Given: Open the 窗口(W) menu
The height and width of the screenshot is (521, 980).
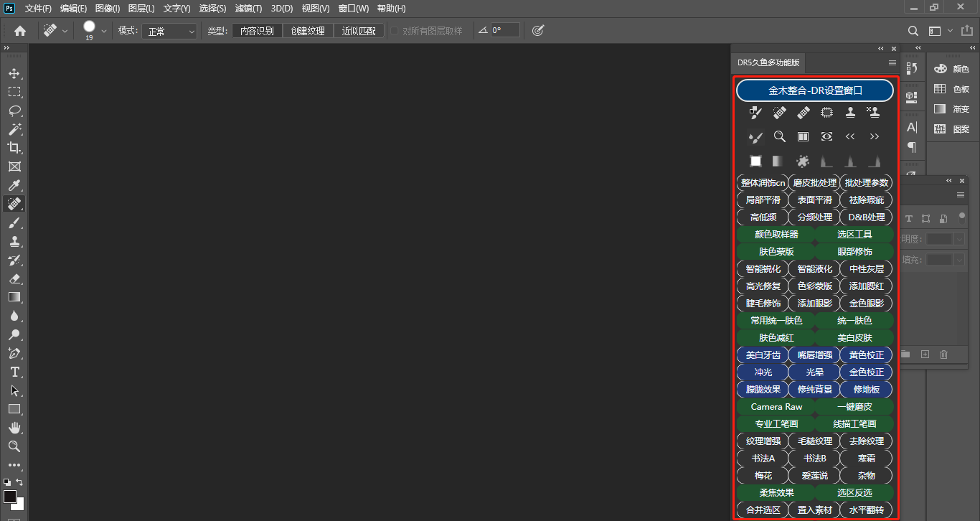Looking at the screenshot, I should 353,9.
